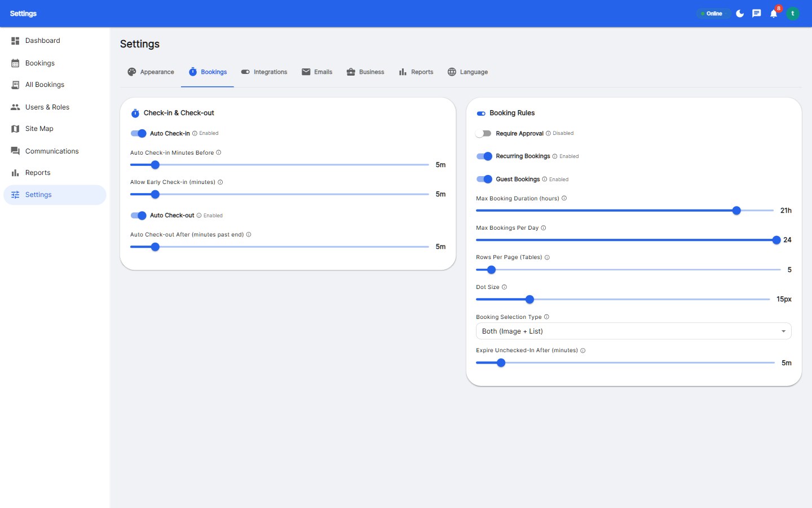This screenshot has width=812, height=508.
Task: Click info icon beside Max Bookings Per Day
Action: pos(544,227)
